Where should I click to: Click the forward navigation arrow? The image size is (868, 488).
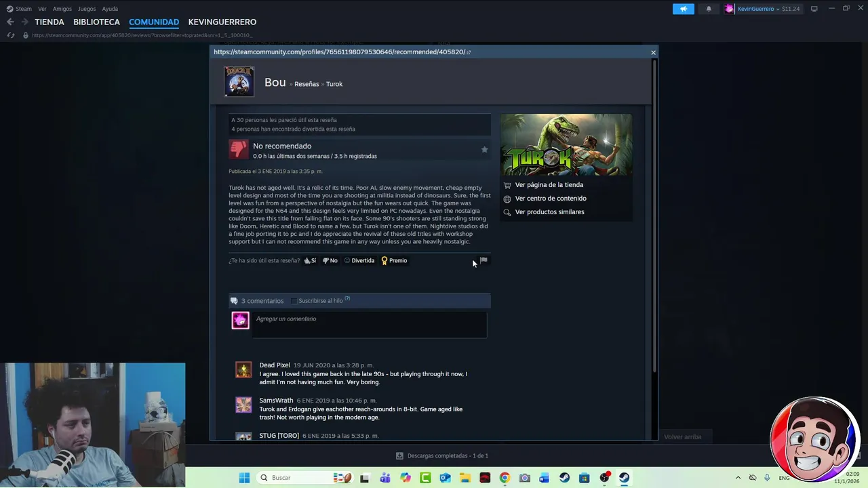pos(24,22)
